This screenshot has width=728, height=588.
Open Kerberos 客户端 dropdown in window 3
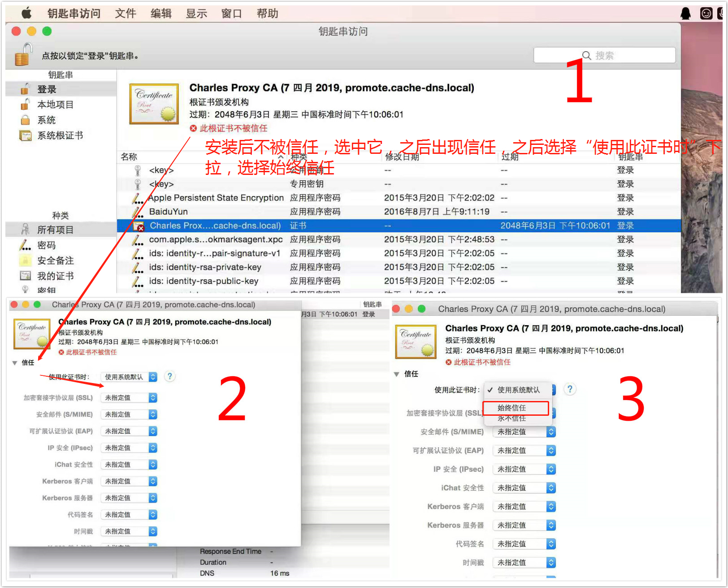pyautogui.click(x=524, y=506)
